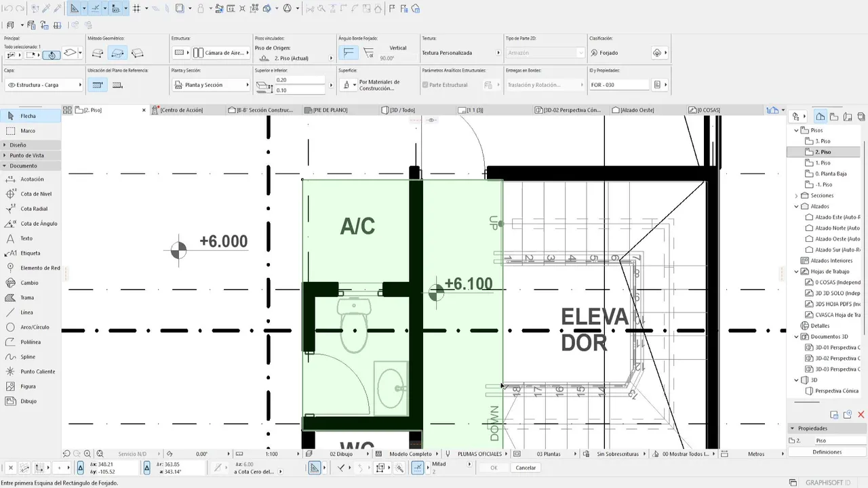This screenshot has width=868, height=488.
Task: Pick the Elemento de Red tool
Action: point(31,268)
